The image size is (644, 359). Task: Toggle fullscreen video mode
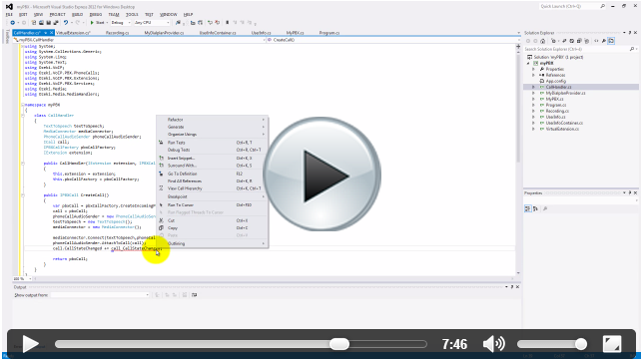point(612,344)
